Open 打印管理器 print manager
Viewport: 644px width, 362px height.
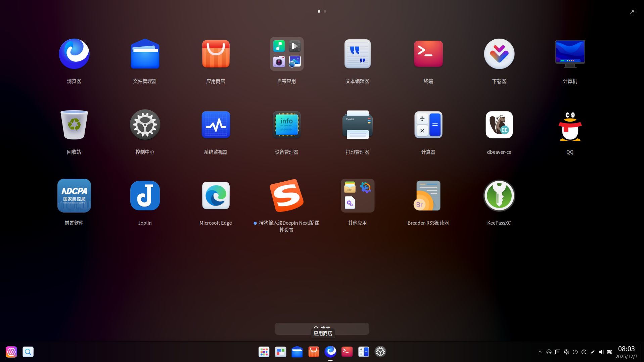pyautogui.click(x=357, y=125)
